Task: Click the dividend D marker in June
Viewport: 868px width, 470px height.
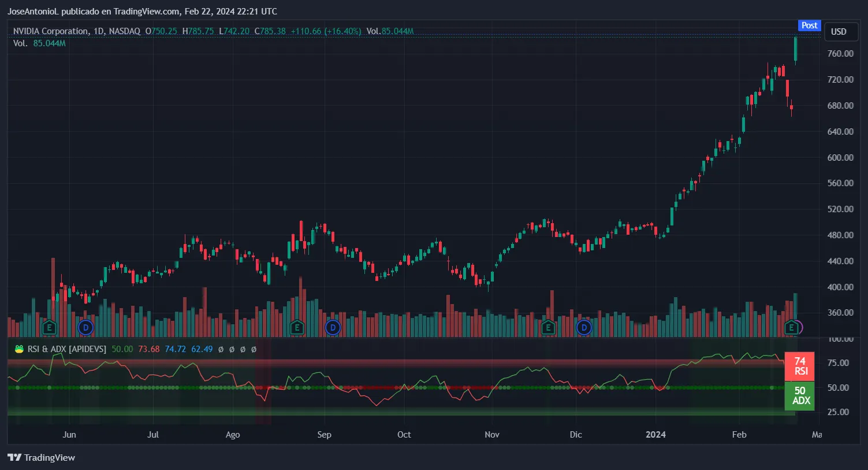Action: point(85,328)
